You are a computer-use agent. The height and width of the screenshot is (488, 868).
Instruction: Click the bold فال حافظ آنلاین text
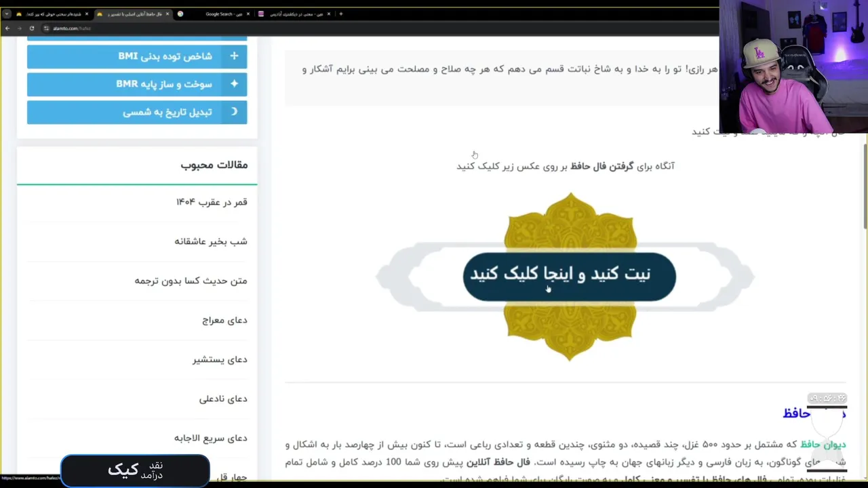[498, 462]
